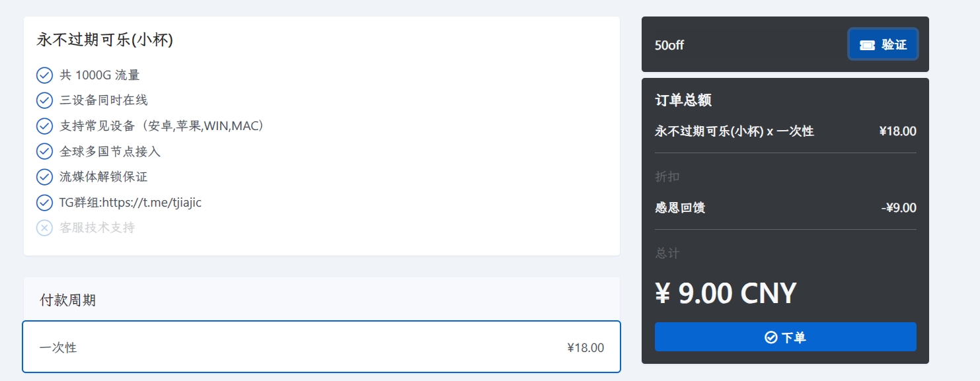Click the 永不过期可乐(小杯) plan title
This screenshot has height=381, width=980.
[x=104, y=40]
